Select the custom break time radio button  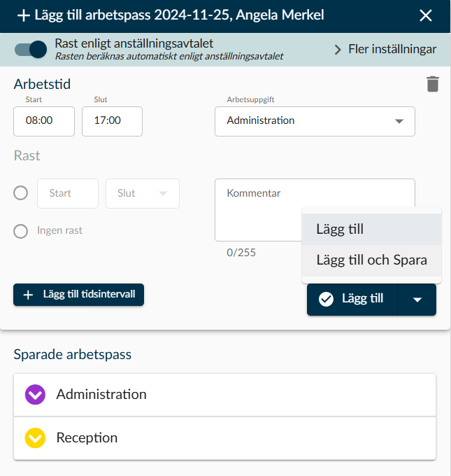pos(20,193)
